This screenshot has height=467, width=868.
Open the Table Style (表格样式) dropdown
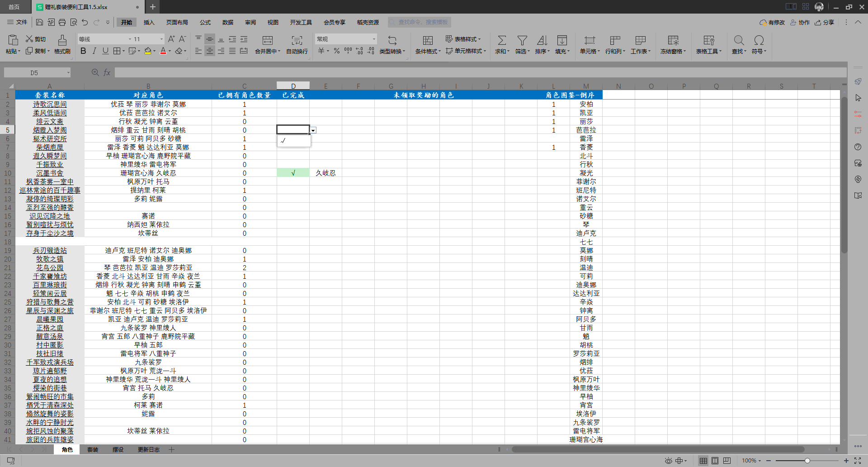463,39
